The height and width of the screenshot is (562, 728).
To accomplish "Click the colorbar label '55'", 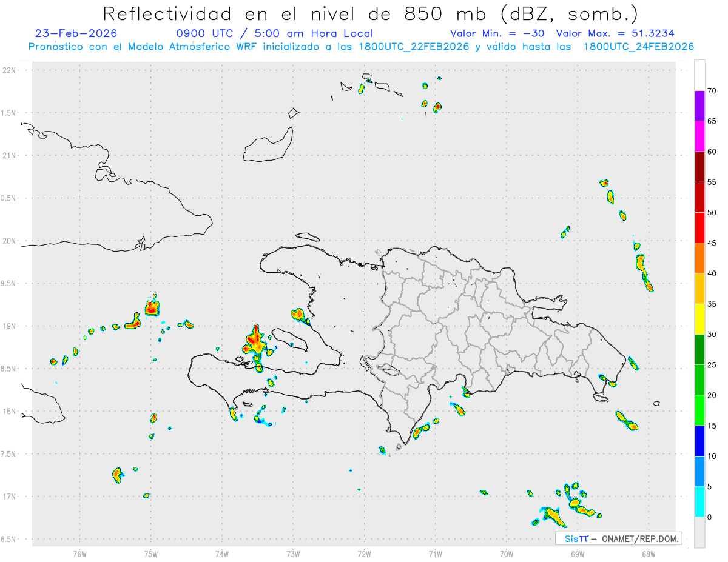I will click(712, 182).
